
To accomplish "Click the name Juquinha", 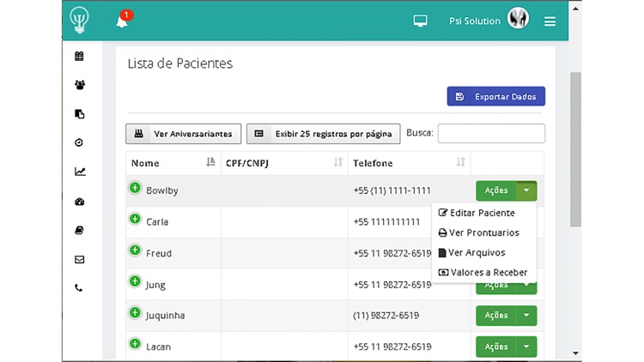I will pos(165,316).
